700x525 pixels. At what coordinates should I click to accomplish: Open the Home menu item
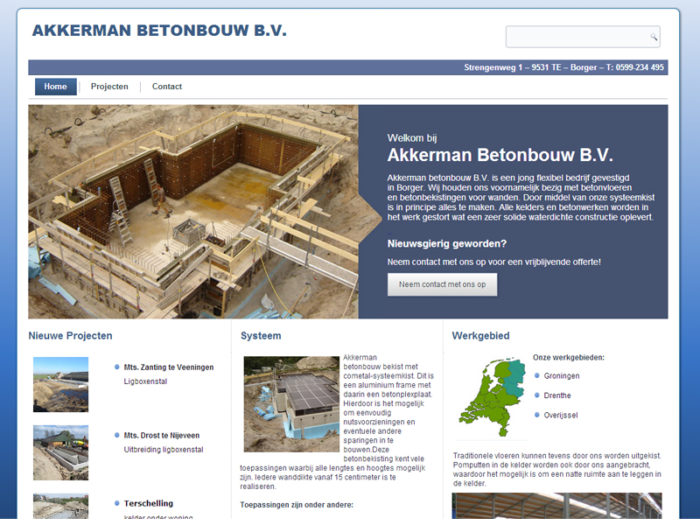click(55, 87)
